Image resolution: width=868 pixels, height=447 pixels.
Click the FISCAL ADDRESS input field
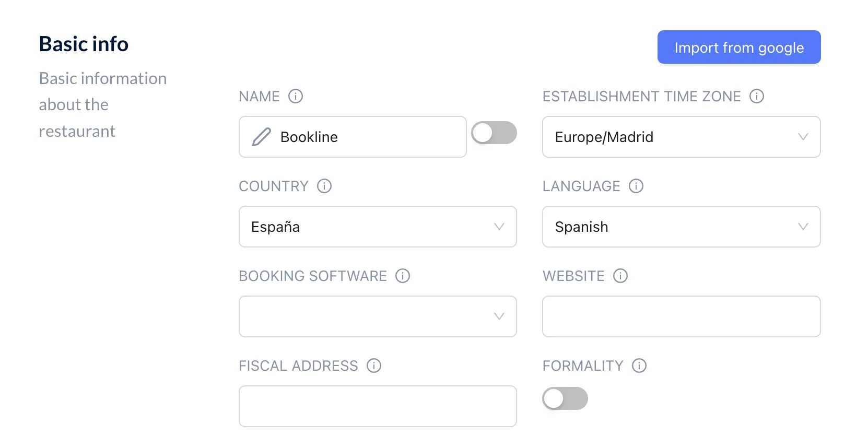pyautogui.click(x=378, y=406)
